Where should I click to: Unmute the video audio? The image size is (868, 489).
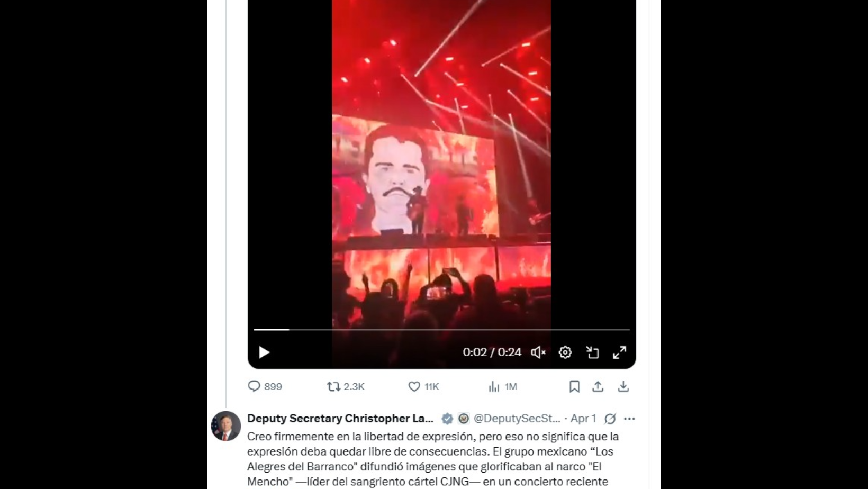click(x=538, y=352)
